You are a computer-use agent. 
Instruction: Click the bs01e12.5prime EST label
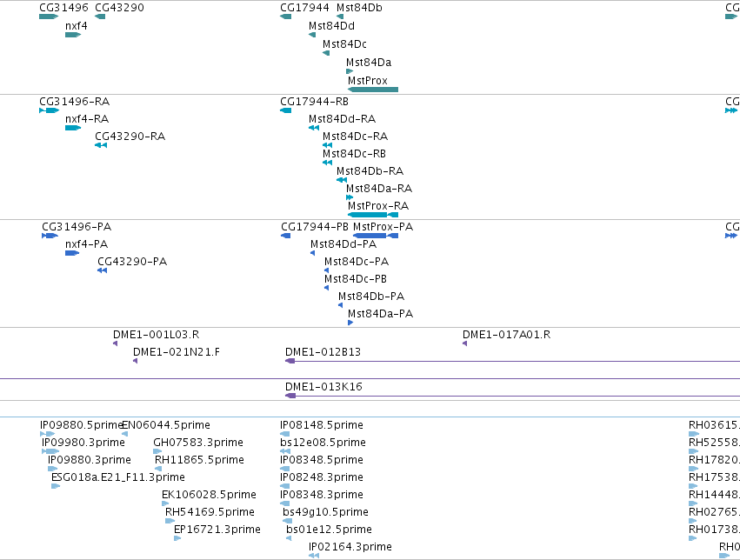[x=329, y=530]
